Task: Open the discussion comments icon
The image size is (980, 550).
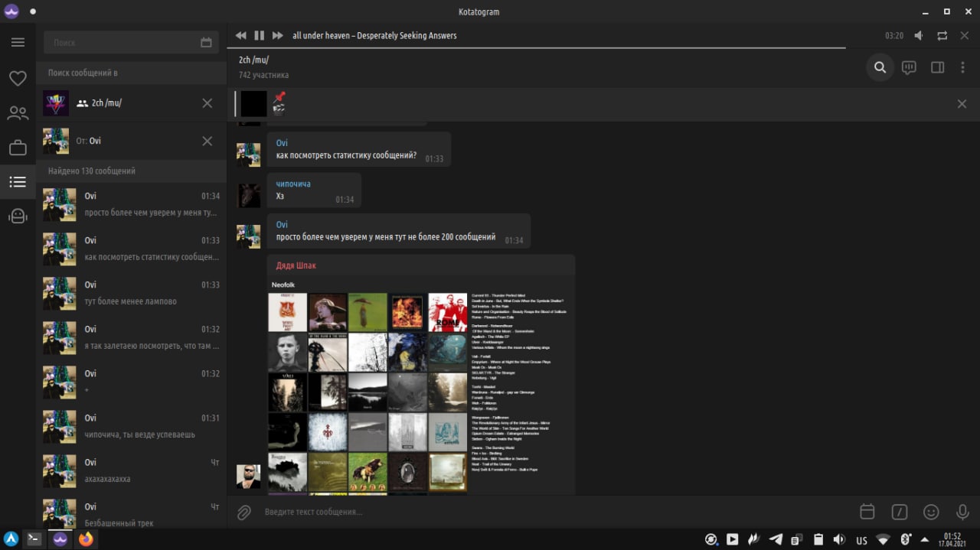Action: (x=909, y=67)
